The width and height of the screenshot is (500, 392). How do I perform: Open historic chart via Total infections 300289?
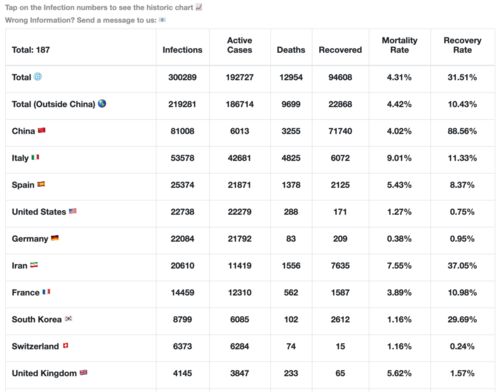182,77
